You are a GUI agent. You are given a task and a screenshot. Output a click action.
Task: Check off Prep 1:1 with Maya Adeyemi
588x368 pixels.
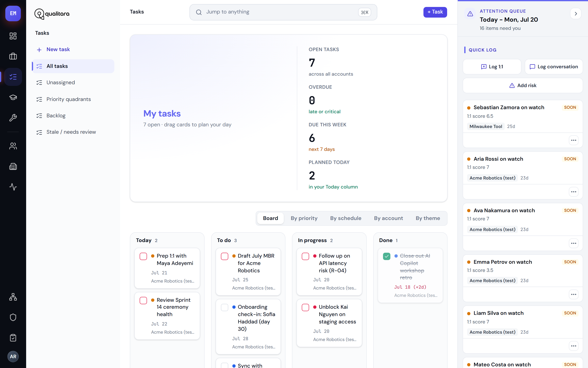point(143,256)
